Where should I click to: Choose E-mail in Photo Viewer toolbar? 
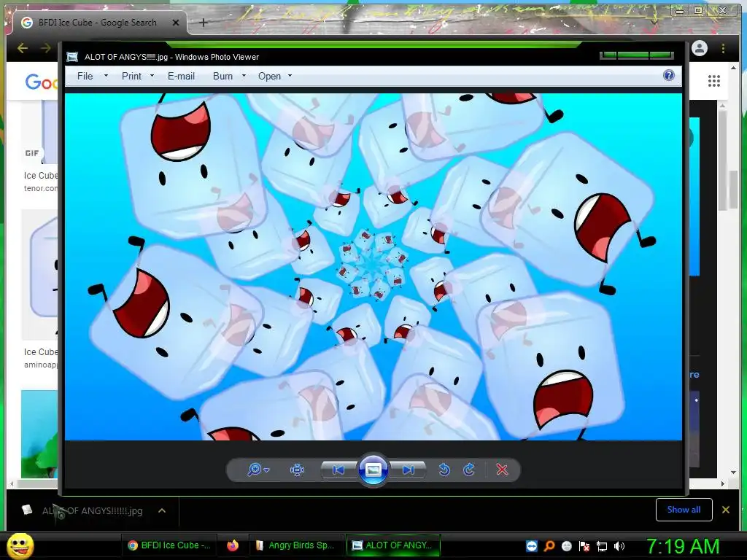(x=181, y=76)
